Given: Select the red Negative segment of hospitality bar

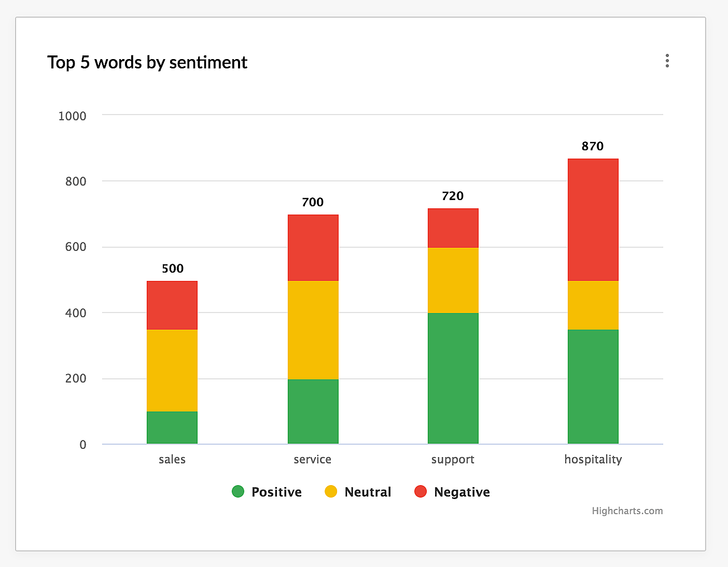Looking at the screenshot, I should click(x=593, y=220).
